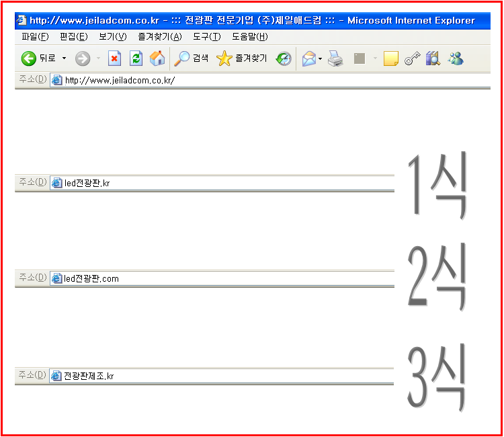Open 즐겨찾기 favorites star button
Image resolution: width=504 pixels, height=437 pixels.
click(242, 58)
